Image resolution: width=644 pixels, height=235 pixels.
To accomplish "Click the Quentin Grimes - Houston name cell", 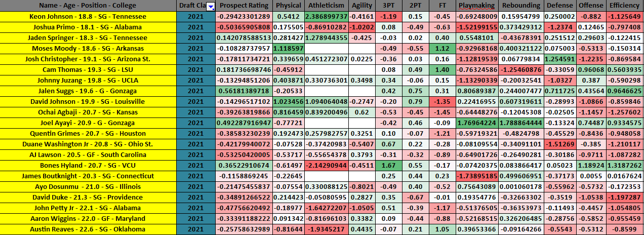I will click(89, 134).
